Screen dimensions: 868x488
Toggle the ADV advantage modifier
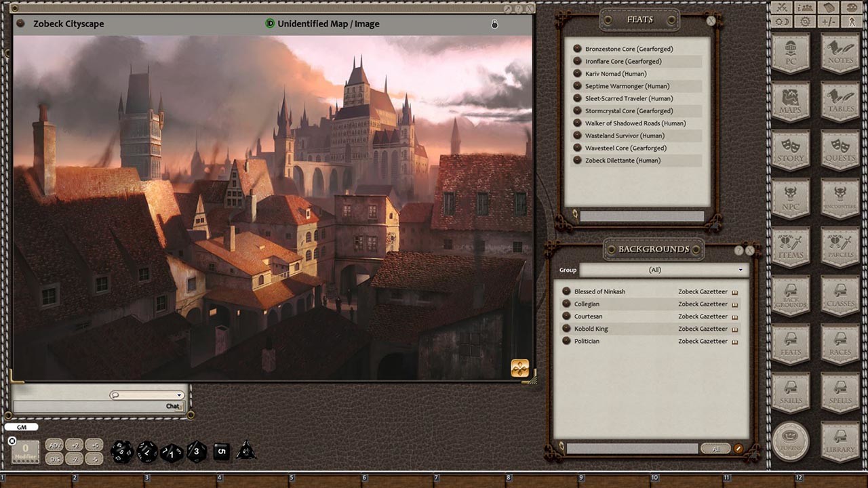[54, 445]
